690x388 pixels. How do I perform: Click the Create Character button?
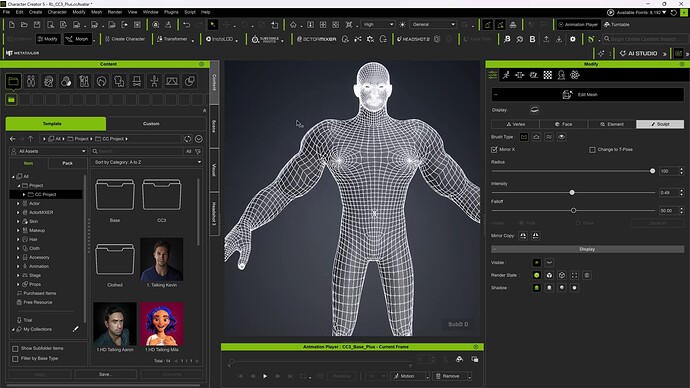[125, 39]
